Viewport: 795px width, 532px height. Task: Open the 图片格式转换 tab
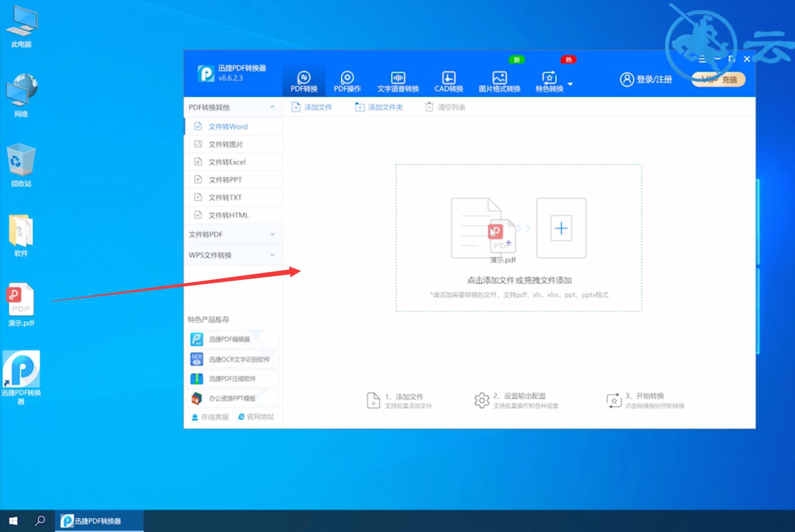click(499, 82)
